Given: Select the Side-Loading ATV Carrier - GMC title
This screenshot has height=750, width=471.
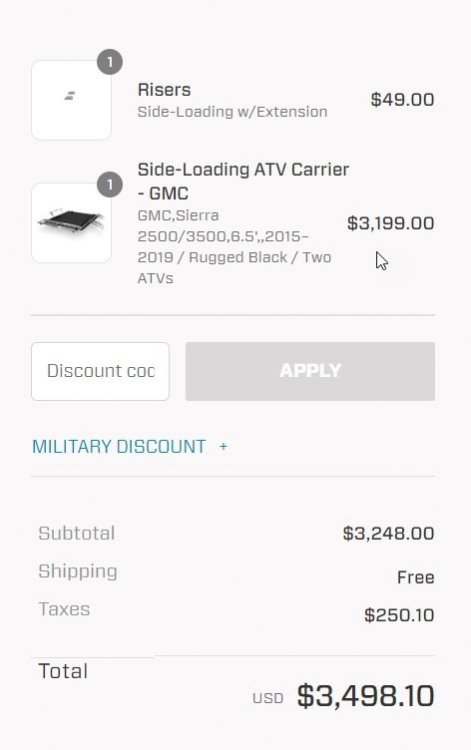Looking at the screenshot, I should coord(243,181).
